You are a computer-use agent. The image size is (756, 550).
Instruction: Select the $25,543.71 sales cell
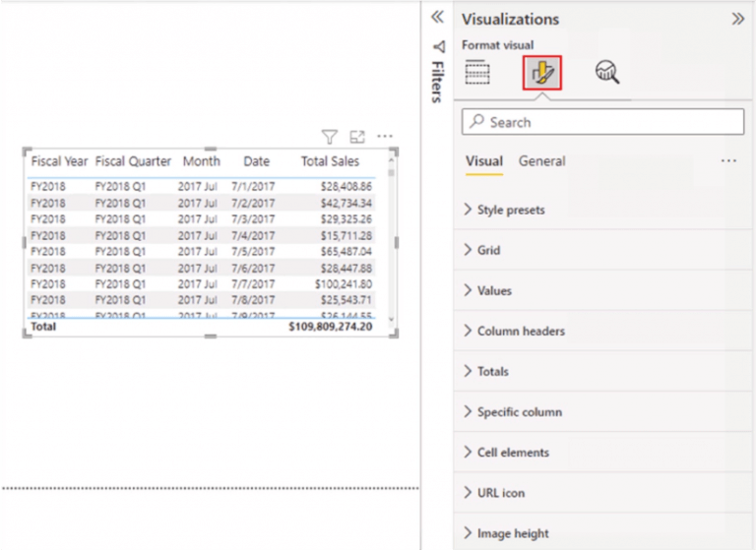tap(346, 300)
